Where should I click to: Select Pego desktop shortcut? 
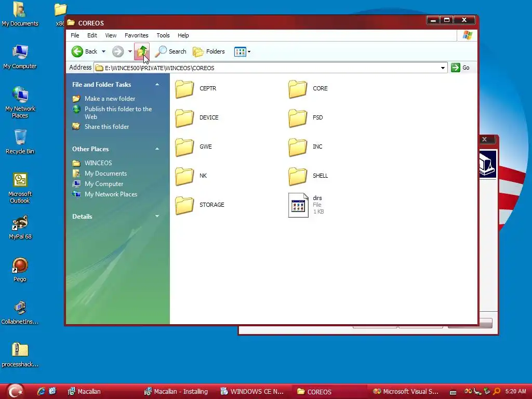click(x=20, y=270)
